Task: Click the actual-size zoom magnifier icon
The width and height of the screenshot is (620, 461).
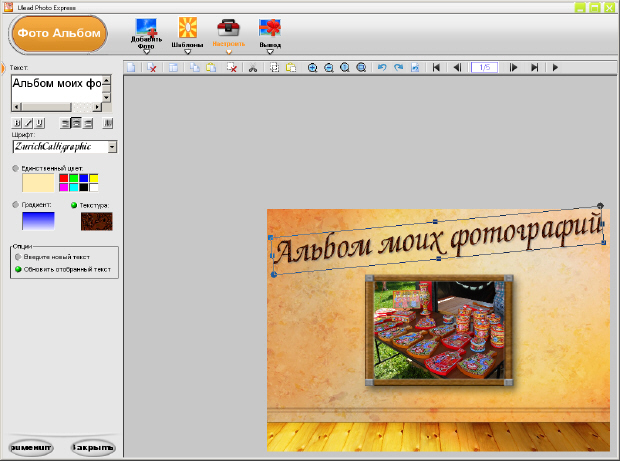Action: pyautogui.click(x=345, y=68)
